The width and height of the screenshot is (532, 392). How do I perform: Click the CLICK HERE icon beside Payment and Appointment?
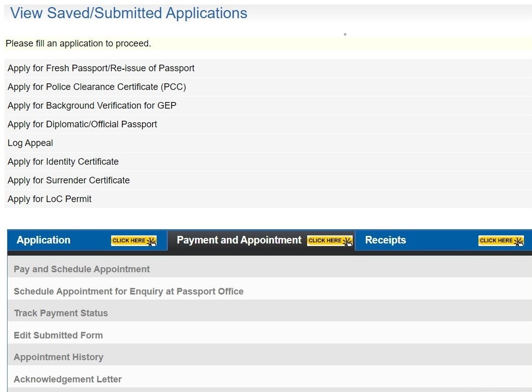pyautogui.click(x=329, y=241)
